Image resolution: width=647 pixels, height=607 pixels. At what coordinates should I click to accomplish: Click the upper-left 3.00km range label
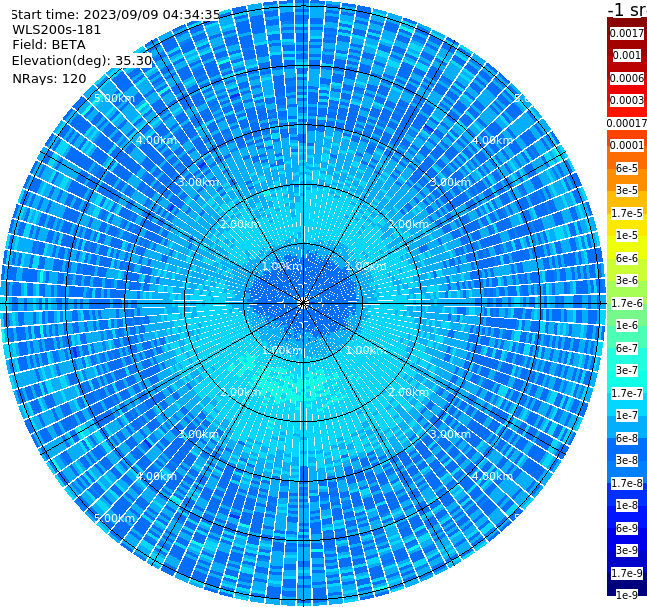pos(199,182)
